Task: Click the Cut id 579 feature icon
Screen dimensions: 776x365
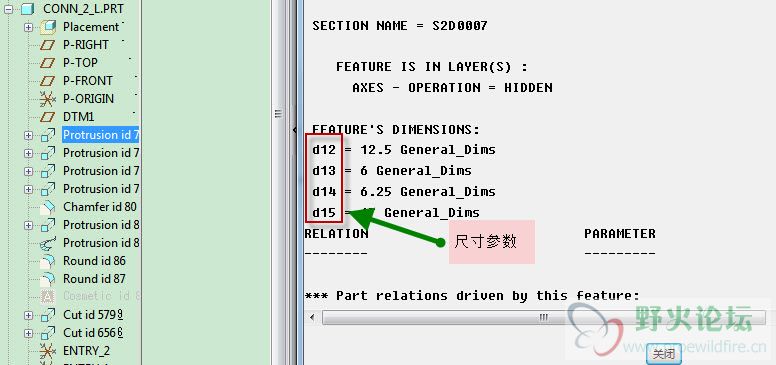Action: (x=48, y=315)
